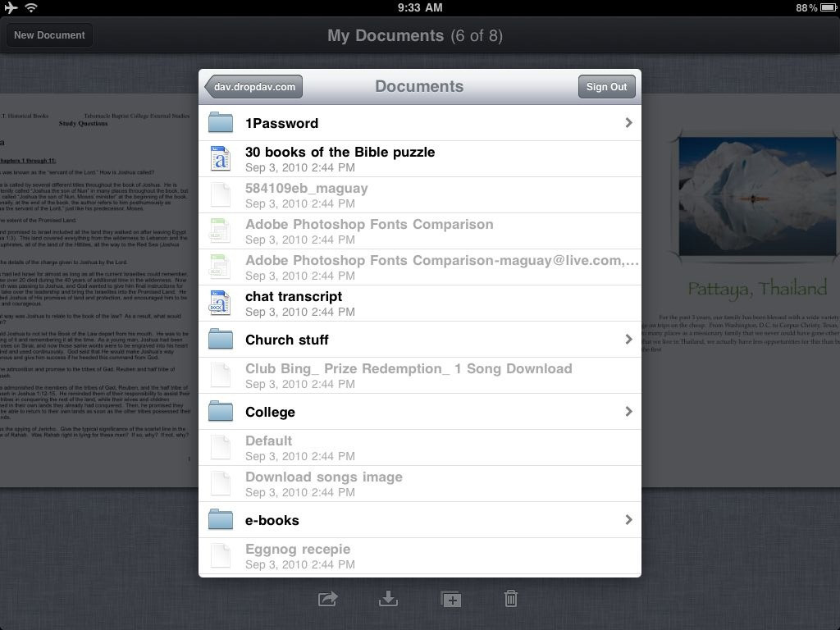This screenshot has width=840, height=630.
Task: Create a document with the New Document button
Action: point(49,35)
